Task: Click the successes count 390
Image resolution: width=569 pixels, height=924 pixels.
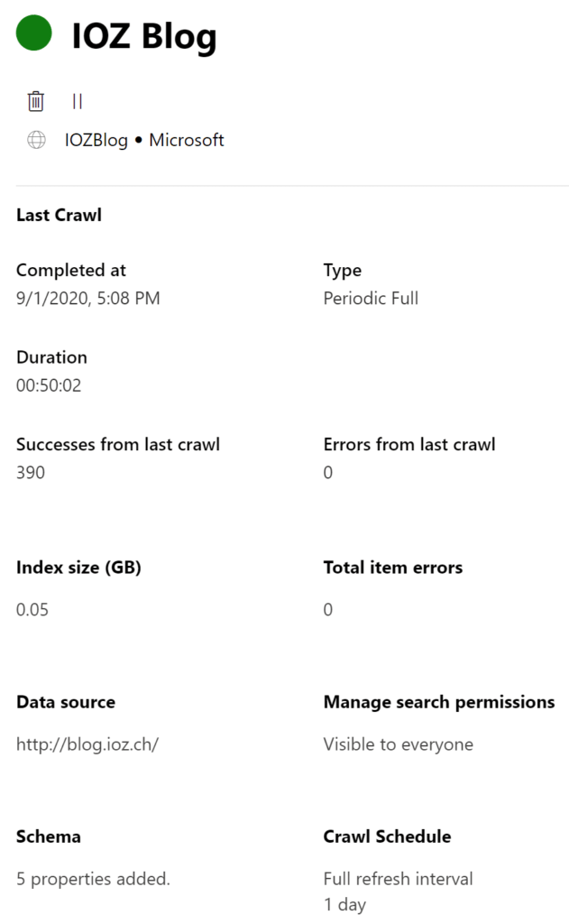Action: tap(31, 473)
